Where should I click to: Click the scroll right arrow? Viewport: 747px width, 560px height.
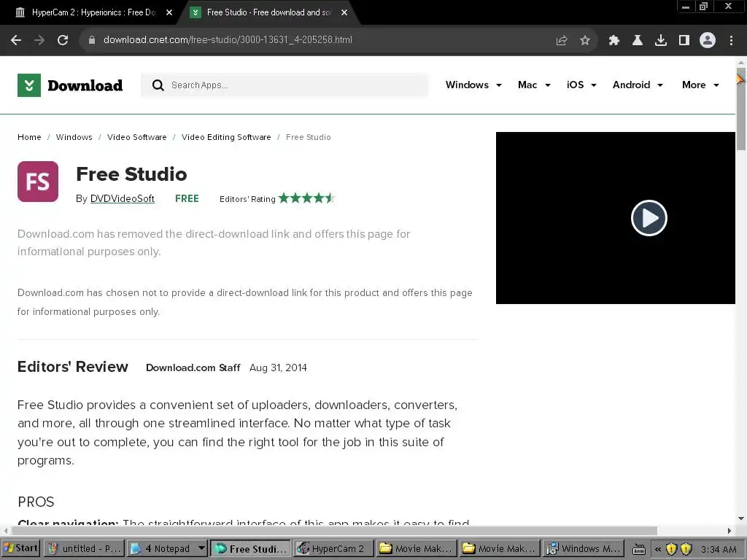tap(729, 531)
